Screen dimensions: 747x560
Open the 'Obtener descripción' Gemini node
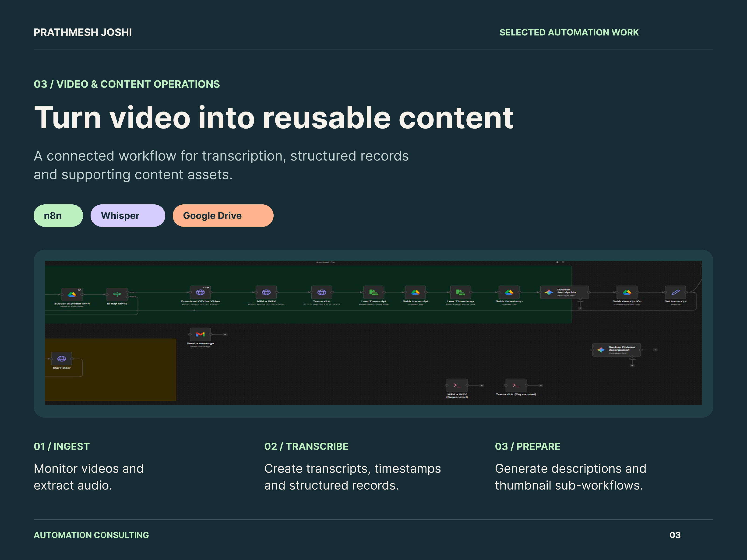(565, 292)
